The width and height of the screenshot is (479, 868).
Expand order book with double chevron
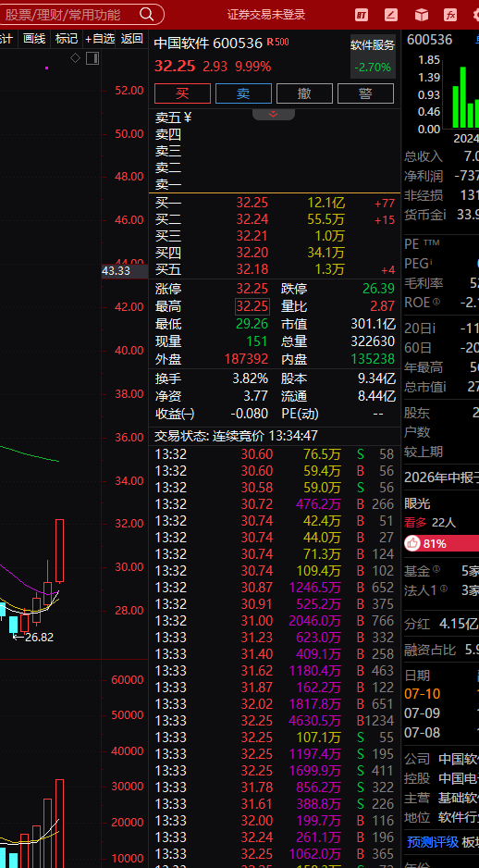[274, 115]
